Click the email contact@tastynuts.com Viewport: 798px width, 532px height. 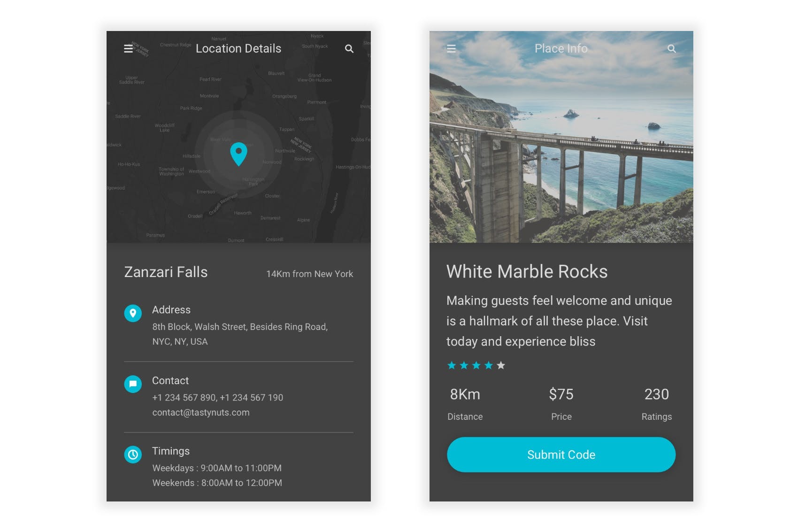201,412
